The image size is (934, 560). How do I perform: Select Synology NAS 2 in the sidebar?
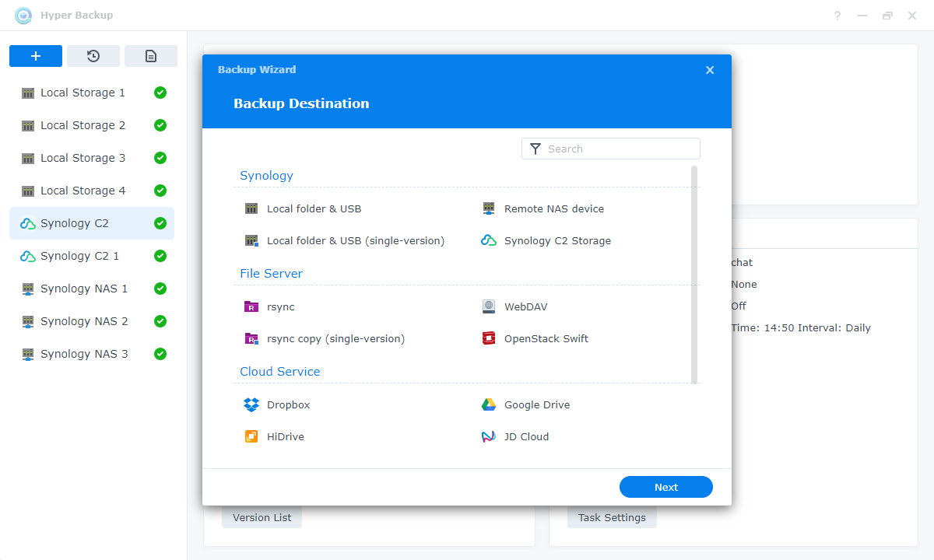click(x=86, y=321)
